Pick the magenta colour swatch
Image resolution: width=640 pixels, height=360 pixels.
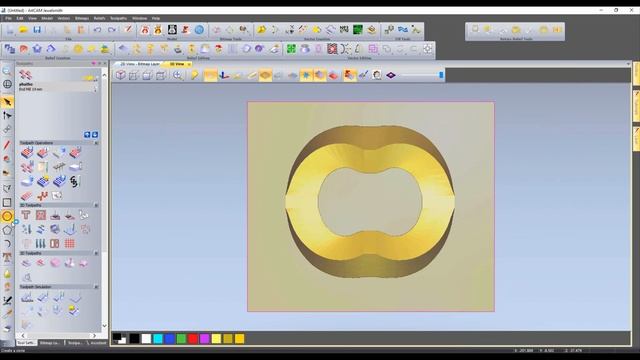pos(204,338)
